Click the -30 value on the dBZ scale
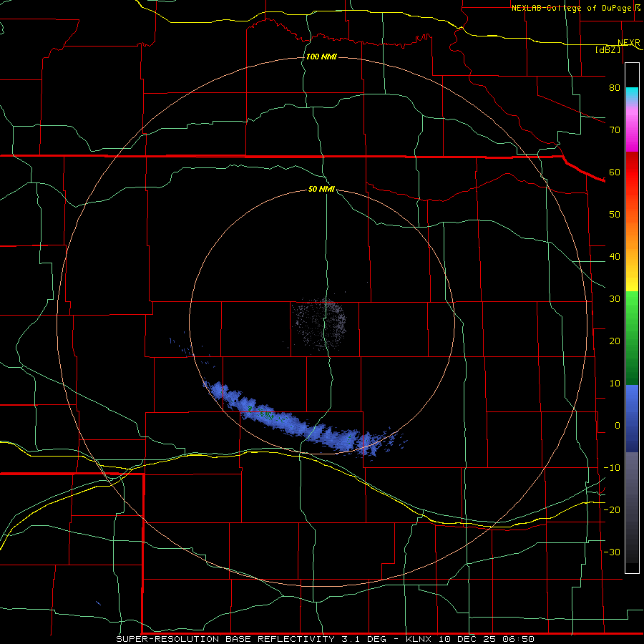The width and height of the screenshot is (644, 644). click(x=612, y=552)
